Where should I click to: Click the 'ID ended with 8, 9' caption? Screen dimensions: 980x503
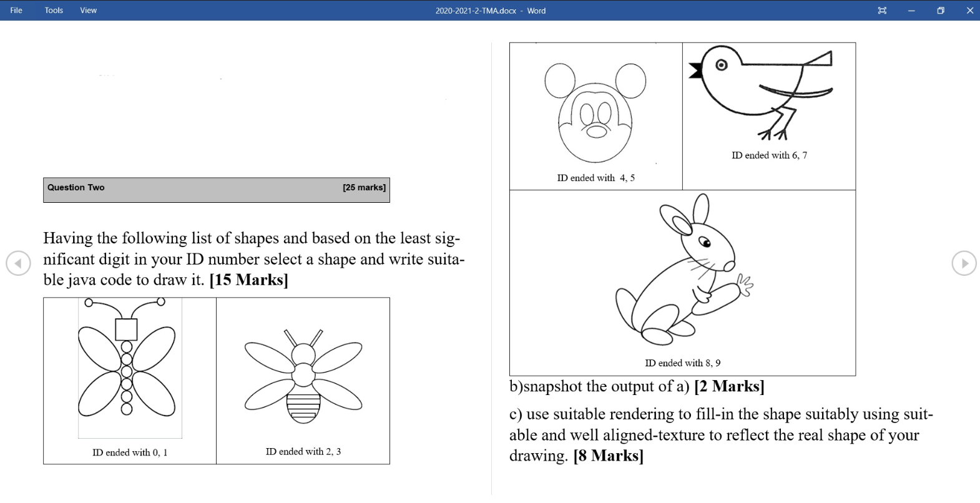pos(683,363)
